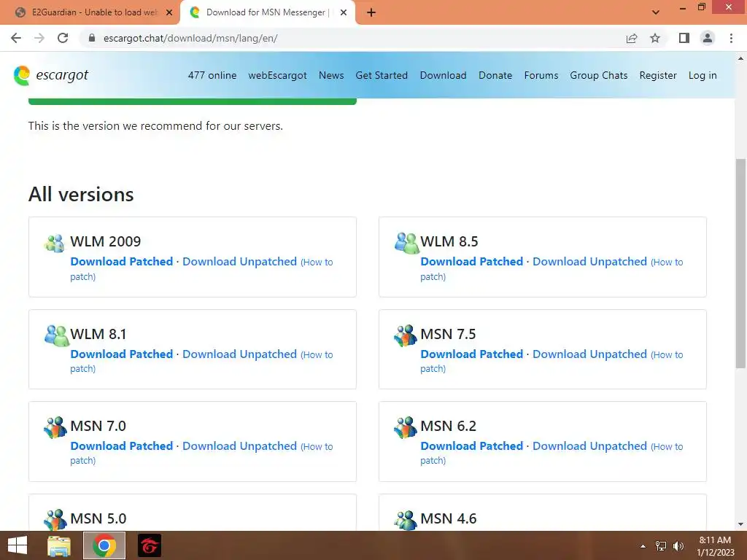Click the MSN 5.0 buddy icon
The height and width of the screenshot is (560, 747).
[55, 519]
